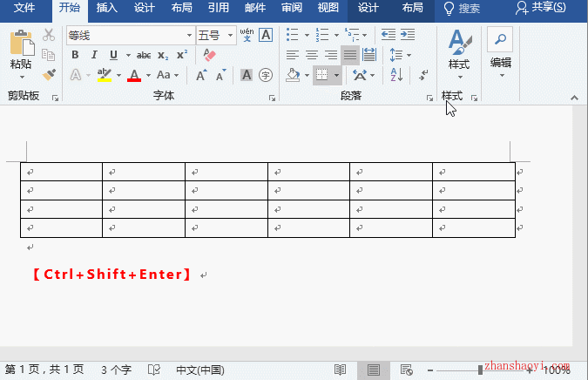
Task: Open the spelling proofing status icon
Action: tap(153, 370)
